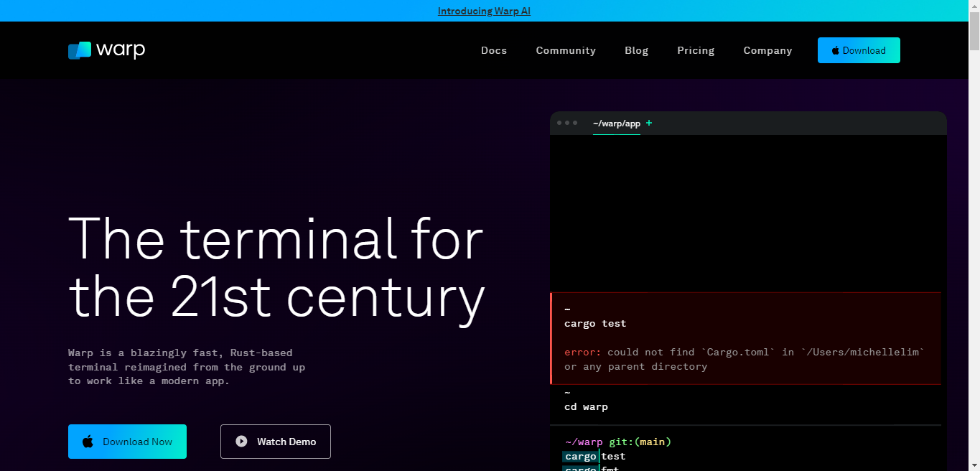Click the play icon in Watch Demo

coord(242,442)
